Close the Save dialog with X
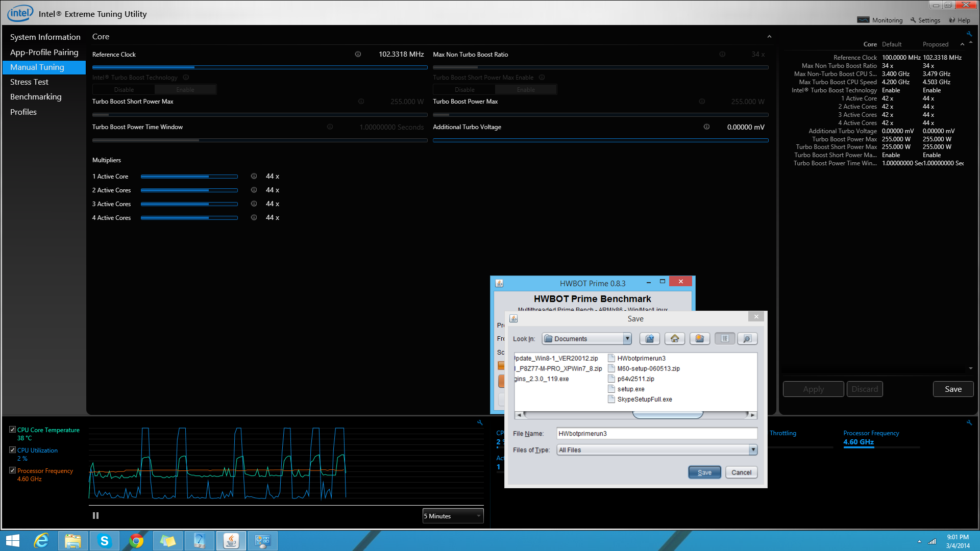The width and height of the screenshot is (980, 551). [756, 317]
